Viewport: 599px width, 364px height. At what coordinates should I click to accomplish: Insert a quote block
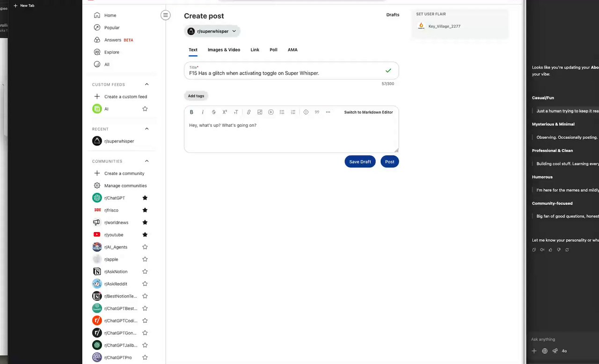point(317,112)
